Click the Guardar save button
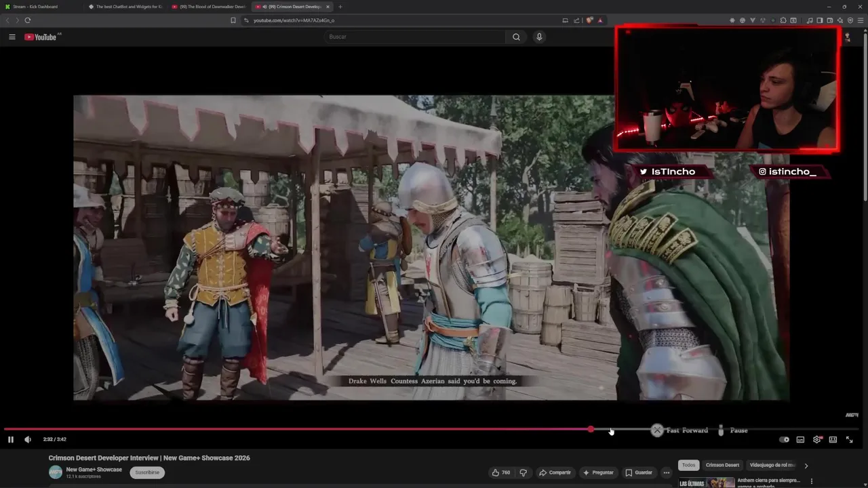The image size is (868, 488). point(639,472)
